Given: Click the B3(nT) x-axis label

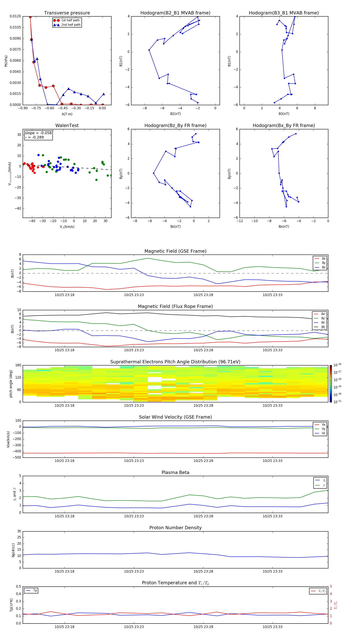Looking at the screenshot, I should click(x=284, y=114).
